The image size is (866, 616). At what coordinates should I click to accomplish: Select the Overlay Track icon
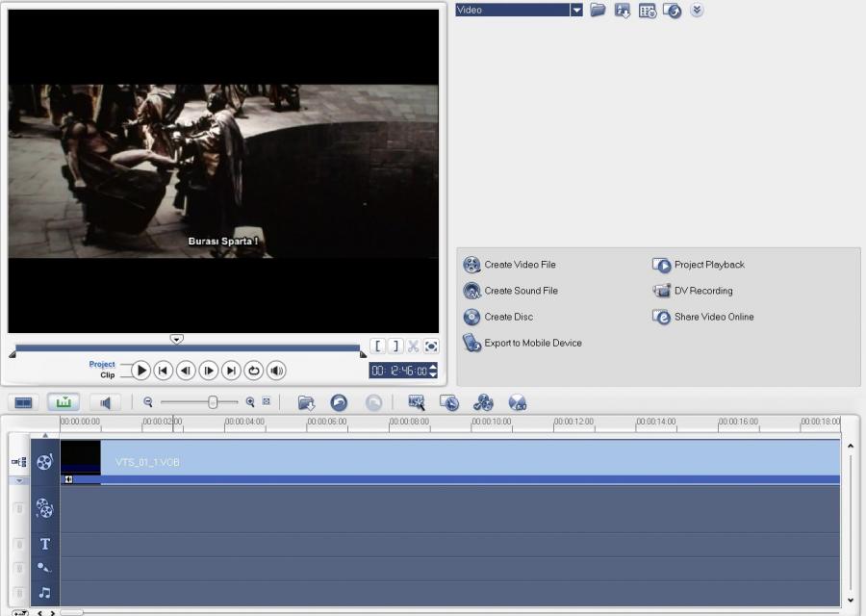44,508
